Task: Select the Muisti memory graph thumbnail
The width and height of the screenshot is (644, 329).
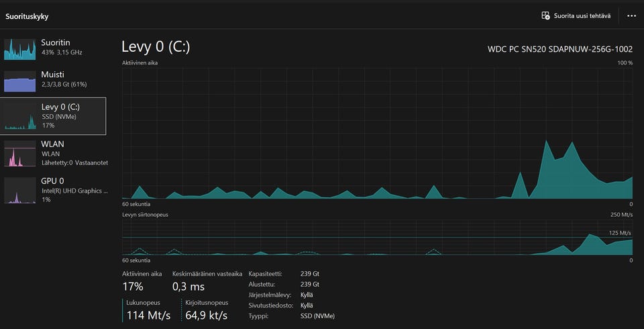Action: point(19,81)
